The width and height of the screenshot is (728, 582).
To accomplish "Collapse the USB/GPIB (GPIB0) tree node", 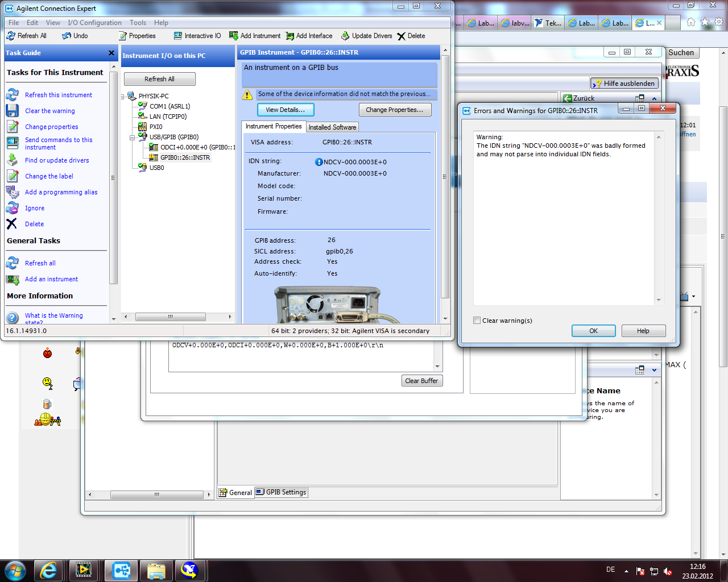I will click(x=133, y=137).
